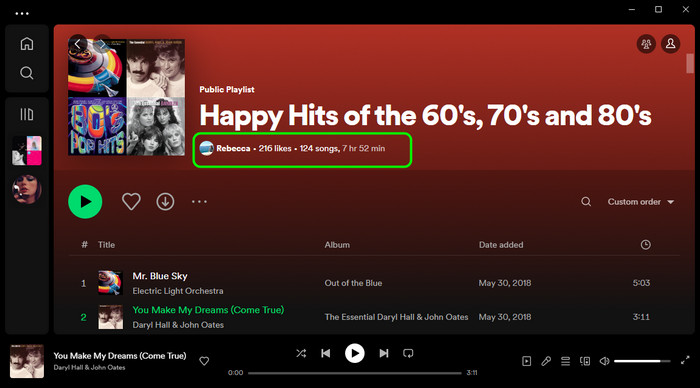The height and width of the screenshot is (388, 700).
Task: Select the Album column header
Action: point(337,245)
